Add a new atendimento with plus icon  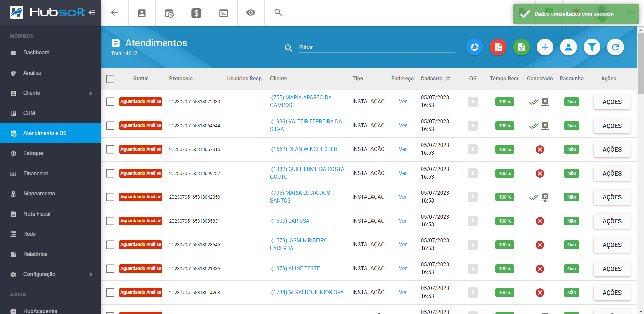[x=545, y=47]
